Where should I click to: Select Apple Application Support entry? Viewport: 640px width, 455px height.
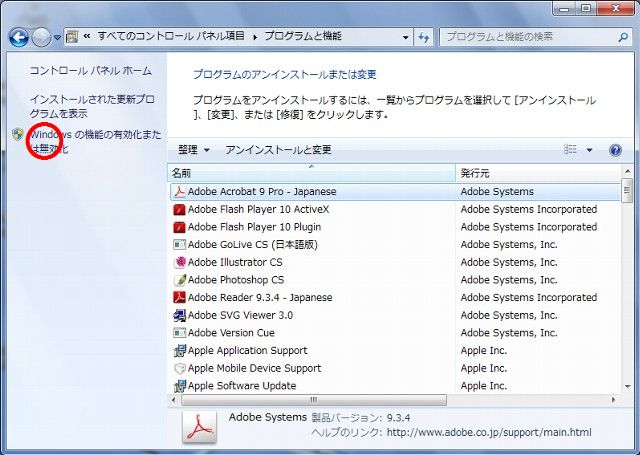pos(248,351)
